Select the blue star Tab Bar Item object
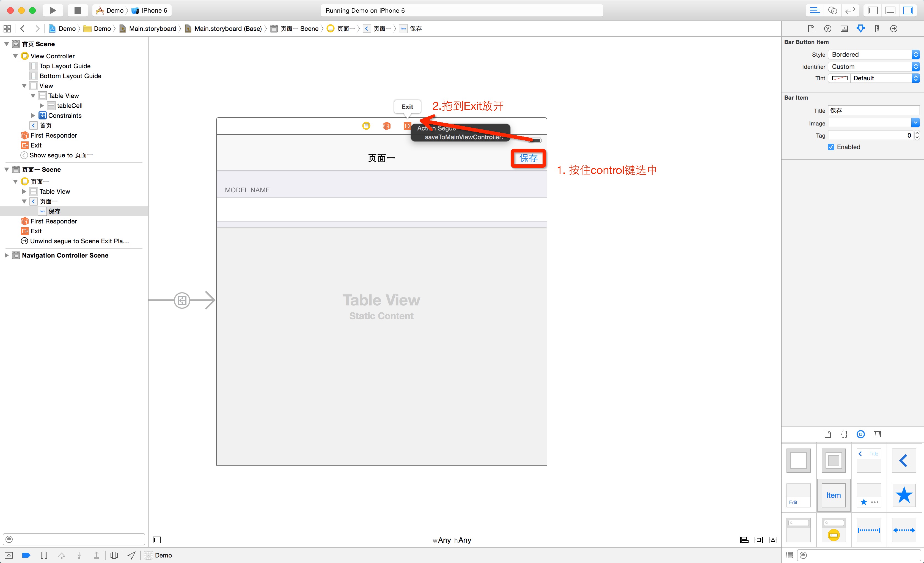The height and width of the screenshot is (563, 924). [x=904, y=495]
